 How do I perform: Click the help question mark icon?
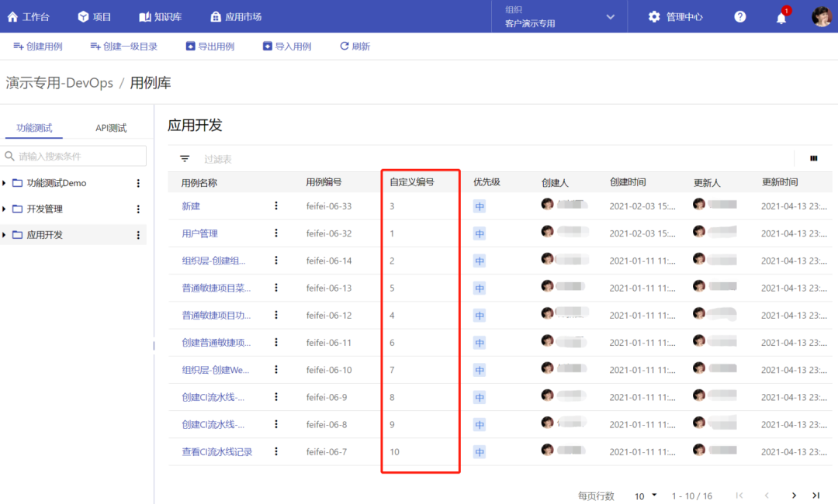point(739,16)
